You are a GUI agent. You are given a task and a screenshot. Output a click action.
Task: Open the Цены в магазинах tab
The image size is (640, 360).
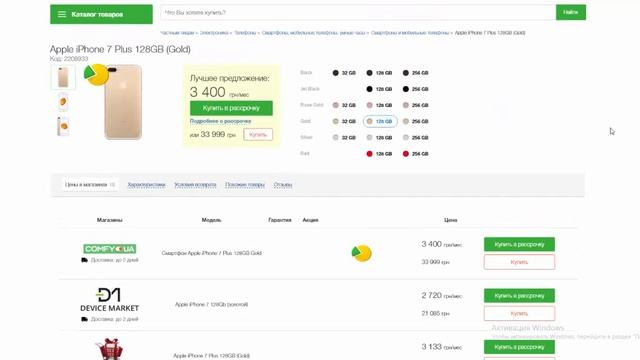click(x=90, y=184)
